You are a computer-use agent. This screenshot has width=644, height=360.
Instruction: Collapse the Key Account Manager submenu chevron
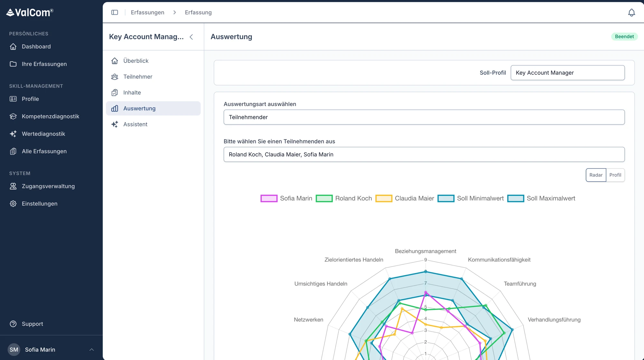point(192,37)
